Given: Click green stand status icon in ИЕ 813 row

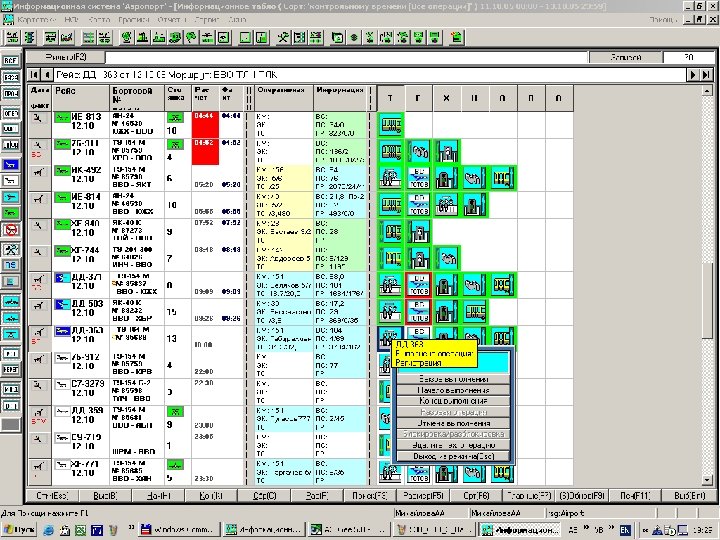Looking at the screenshot, I should point(173,119).
